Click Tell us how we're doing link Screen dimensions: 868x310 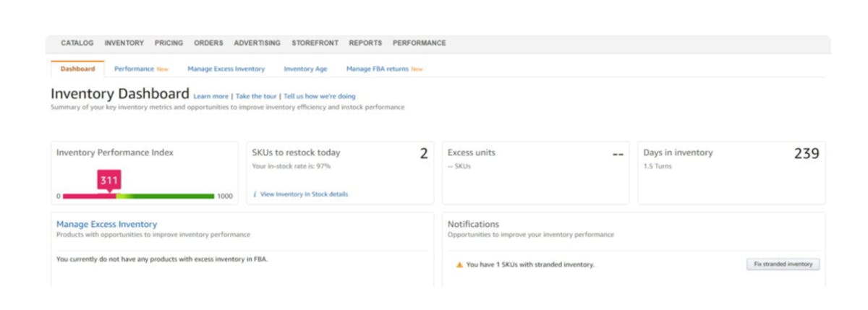(319, 96)
